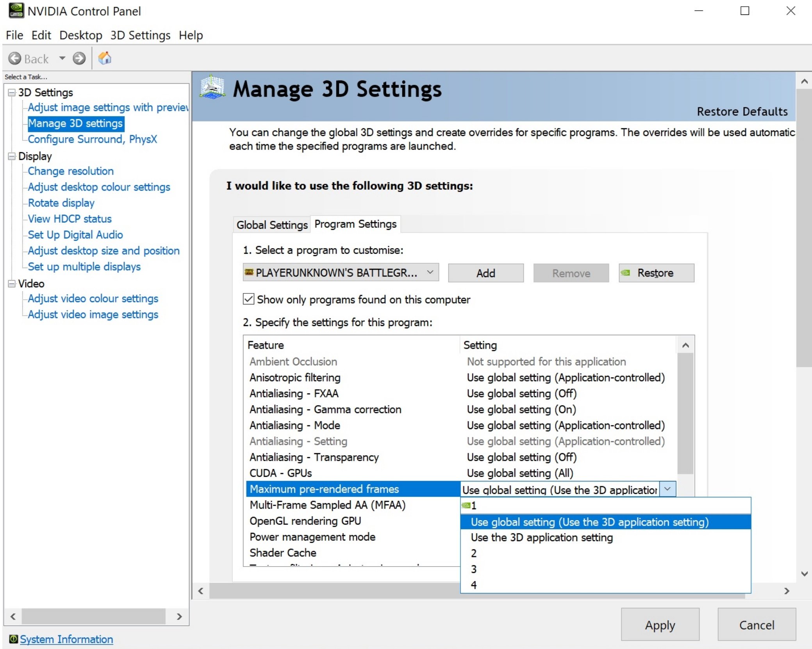Click the System Information icon at bottom left

click(13, 639)
